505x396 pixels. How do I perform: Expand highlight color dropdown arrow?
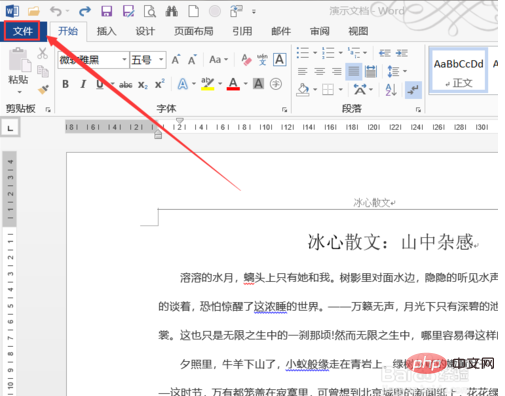tap(220, 84)
